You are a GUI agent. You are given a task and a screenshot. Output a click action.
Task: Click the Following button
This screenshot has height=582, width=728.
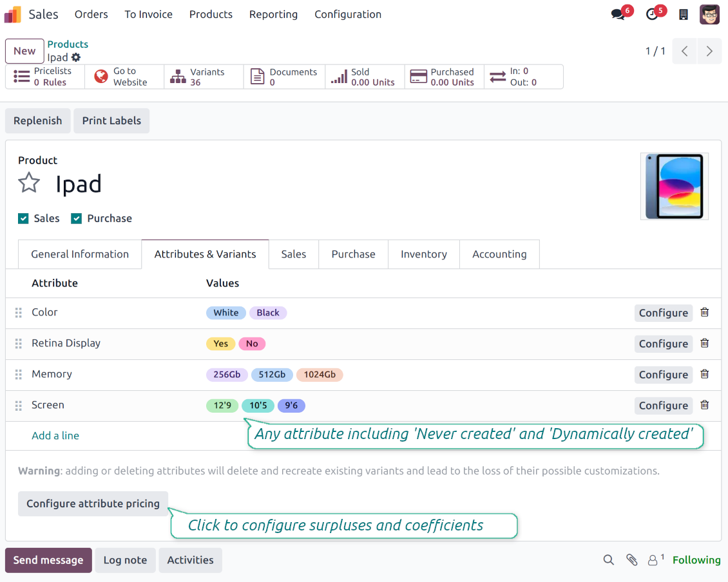point(696,560)
